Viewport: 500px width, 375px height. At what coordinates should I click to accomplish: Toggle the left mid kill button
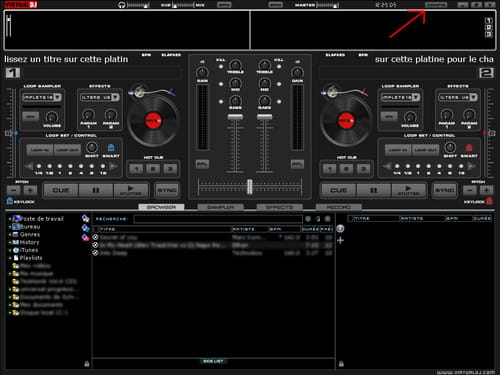point(221,84)
